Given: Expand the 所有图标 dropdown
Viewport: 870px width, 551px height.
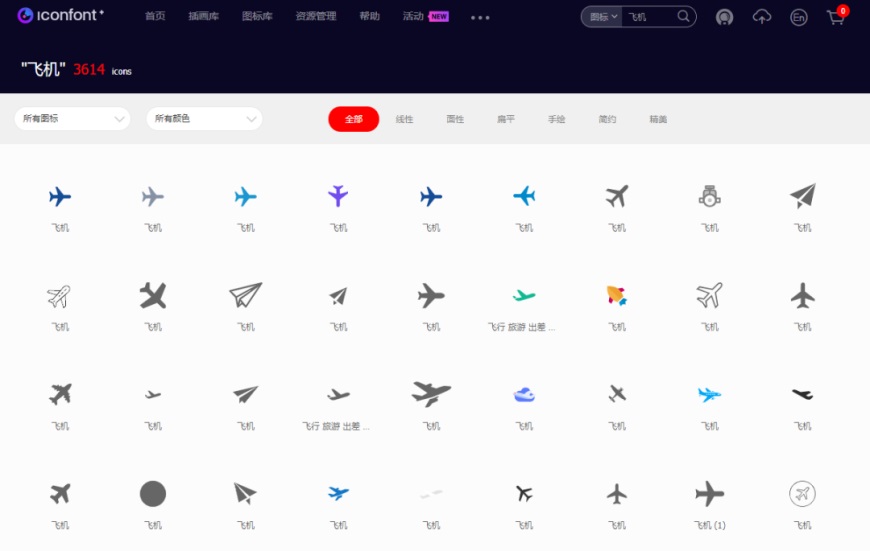Looking at the screenshot, I should (x=72, y=119).
